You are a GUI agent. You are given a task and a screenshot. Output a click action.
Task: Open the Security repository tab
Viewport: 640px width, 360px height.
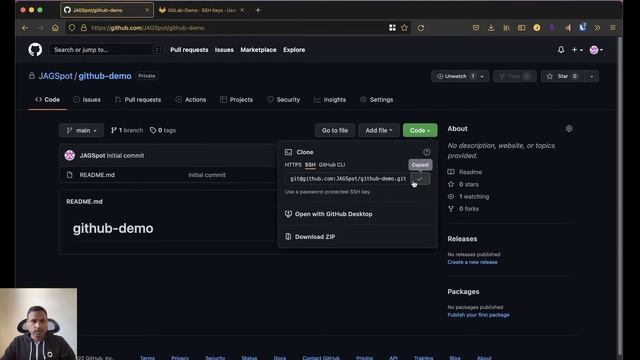(x=284, y=100)
